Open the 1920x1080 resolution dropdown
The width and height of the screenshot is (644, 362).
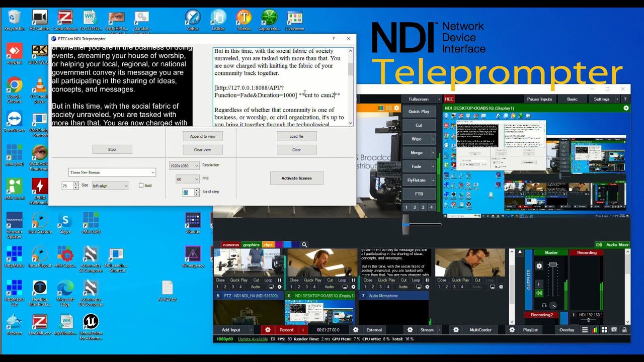click(184, 165)
